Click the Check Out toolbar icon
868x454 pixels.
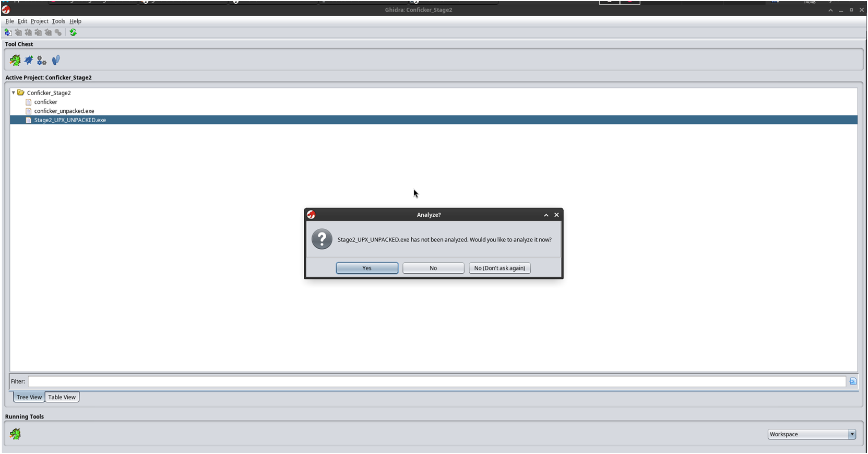[x=18, y=32]
